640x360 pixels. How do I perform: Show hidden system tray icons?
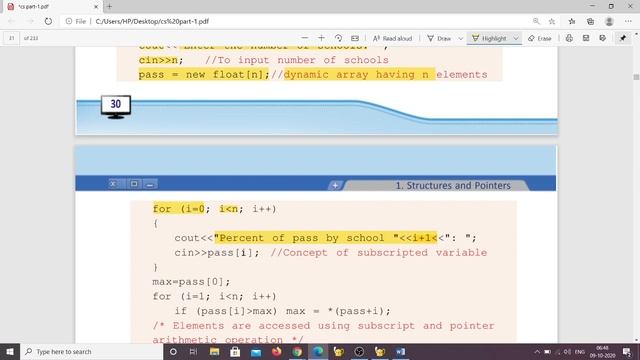coord(537,351)
